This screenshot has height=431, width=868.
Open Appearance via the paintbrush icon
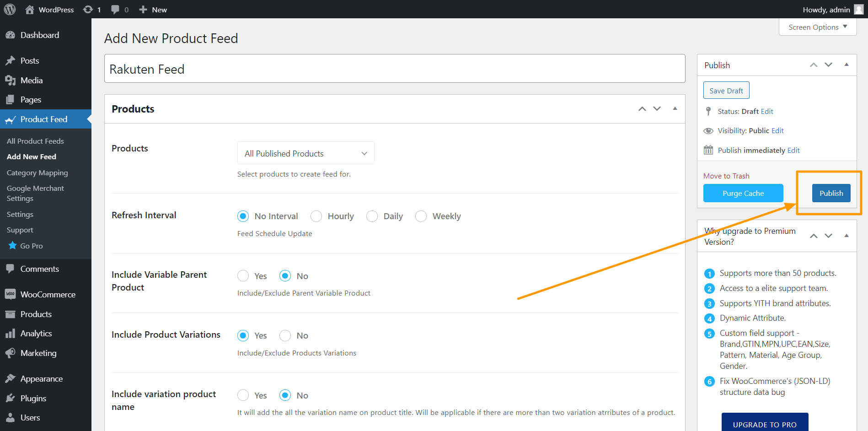(x=11, y=378)
